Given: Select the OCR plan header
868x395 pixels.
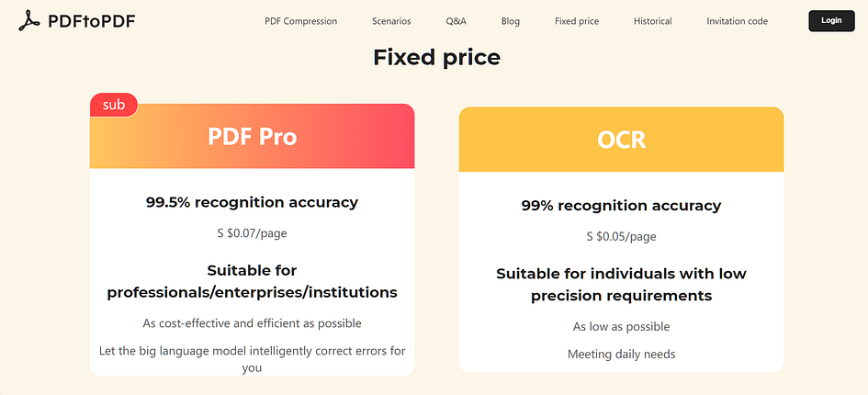Looking at the screenshot, I should (x=621, y=140).
